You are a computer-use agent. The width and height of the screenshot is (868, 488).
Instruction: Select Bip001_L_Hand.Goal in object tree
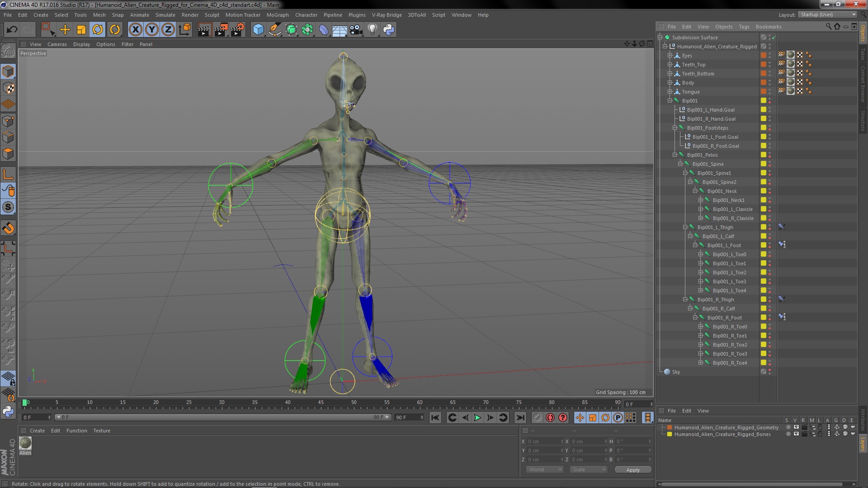[x=711, y=110]
